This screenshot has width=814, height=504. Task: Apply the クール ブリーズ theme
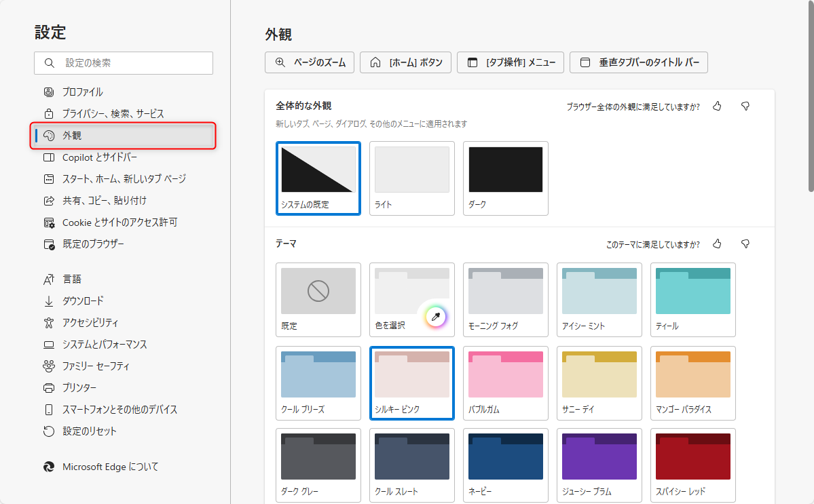click(318, 383)
